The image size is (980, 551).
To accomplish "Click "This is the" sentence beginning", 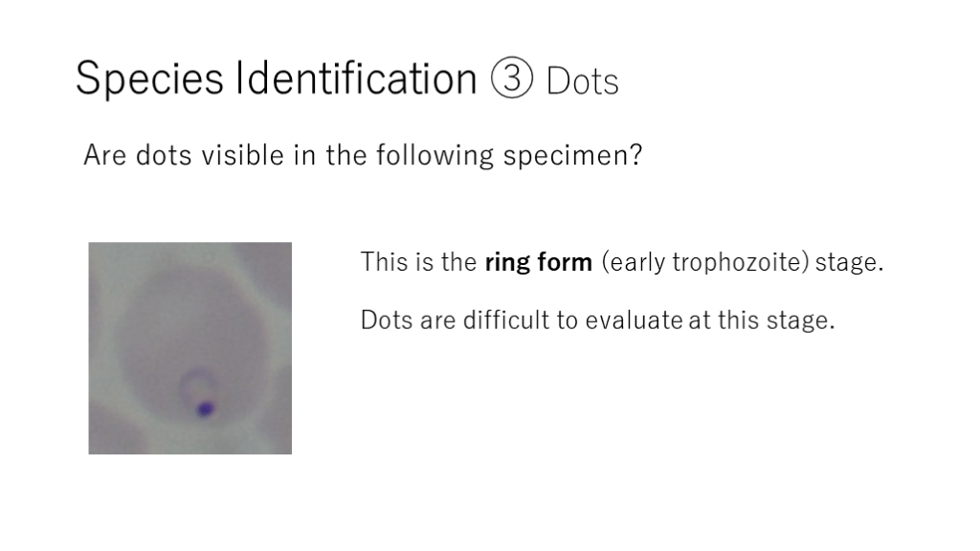I will pos(418,262).
